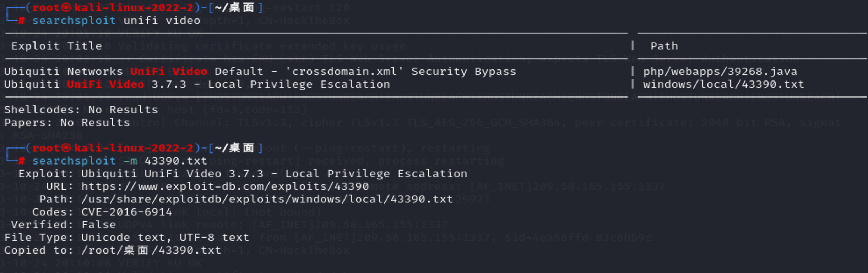Click the second red hash prompt symbol
This screenshot has width=868, height=273.
click(21, 161)
